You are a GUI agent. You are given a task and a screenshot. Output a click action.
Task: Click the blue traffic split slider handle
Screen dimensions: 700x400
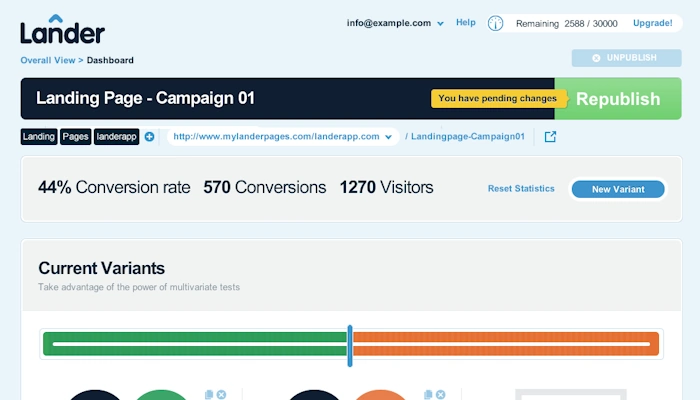pyautogui.click(x=350, y=346)
